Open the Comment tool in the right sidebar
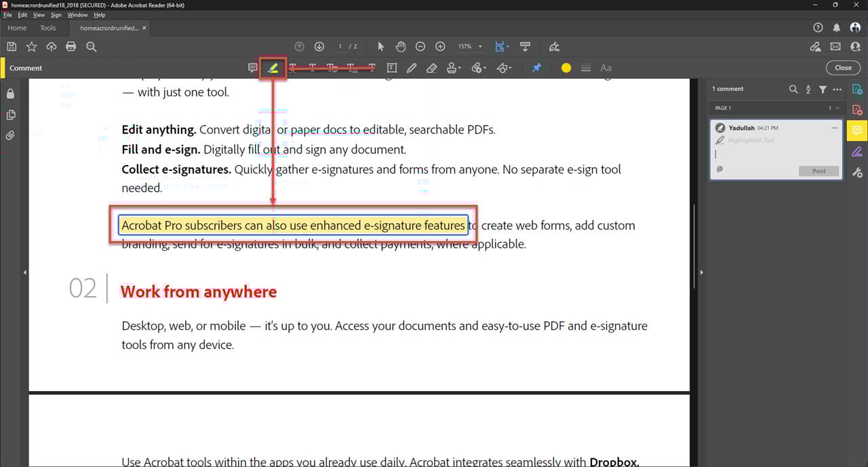The image size is (868, 467). tap(857, 130)
